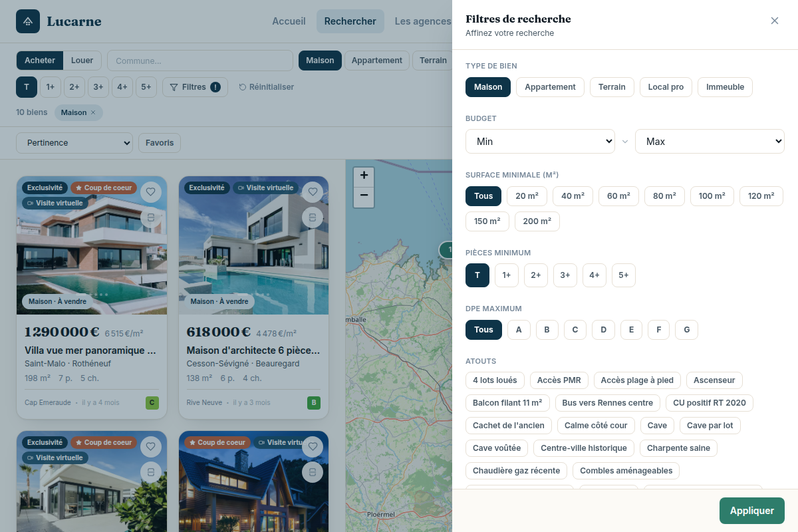This screenshot has height=532, width=798.
Task: Zoom out on the map
Action: pyautogui.click(x=364, y=196)
